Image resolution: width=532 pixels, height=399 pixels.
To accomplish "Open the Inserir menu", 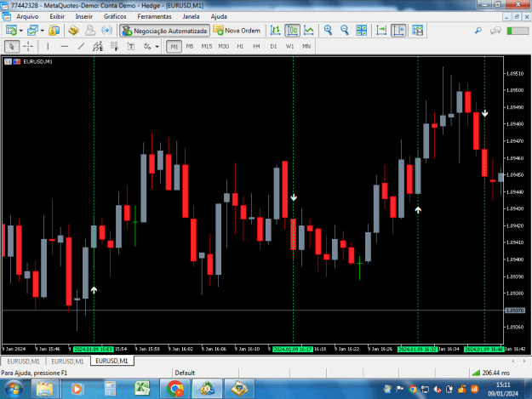I will pyautogui.click(x=84, y=17).
